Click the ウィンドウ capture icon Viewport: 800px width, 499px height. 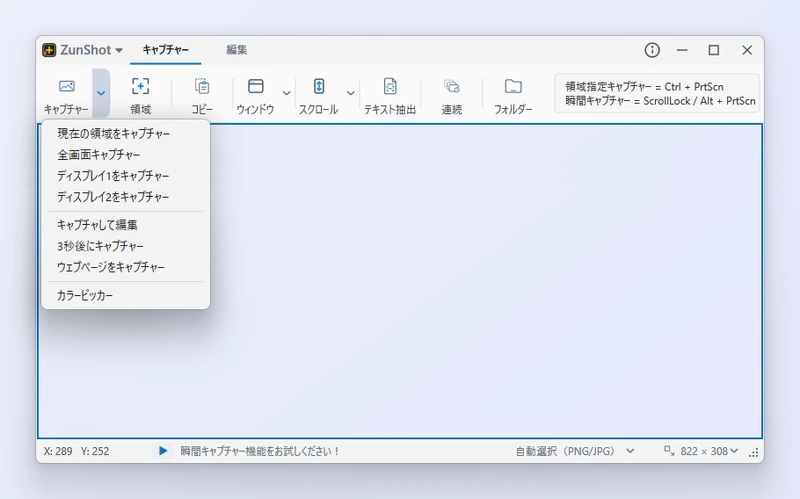pyautogui.click(x=256, y=86)
